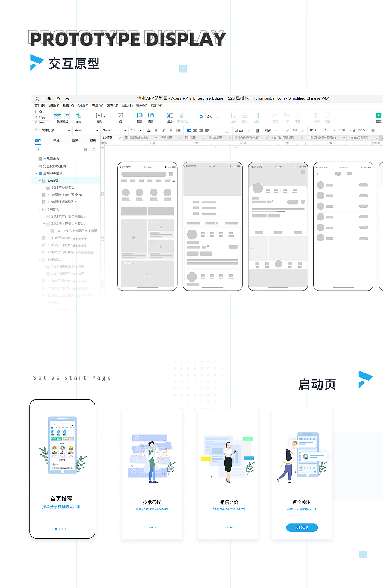Image resolution: width=383 pixels, height=588 pixels.
Task: Toggle bold text formatting
Action: [156, 130]
